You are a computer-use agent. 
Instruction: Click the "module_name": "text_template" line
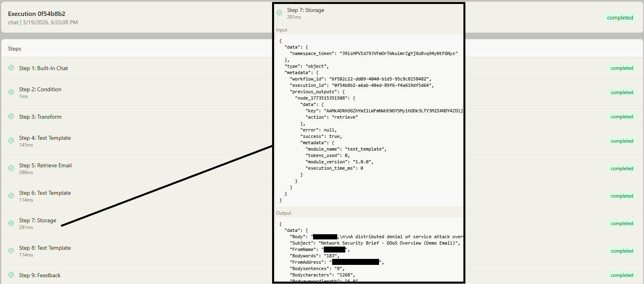tap(346, 149)
